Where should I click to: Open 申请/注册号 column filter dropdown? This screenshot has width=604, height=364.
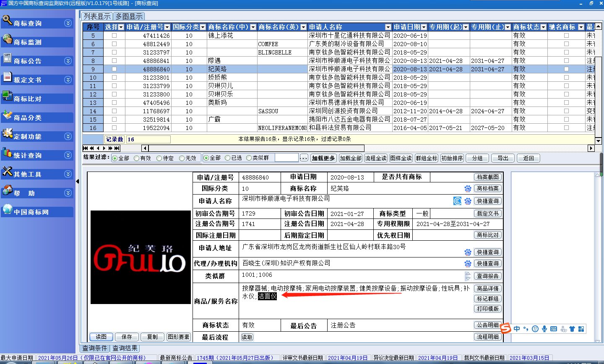pos(167,27)
